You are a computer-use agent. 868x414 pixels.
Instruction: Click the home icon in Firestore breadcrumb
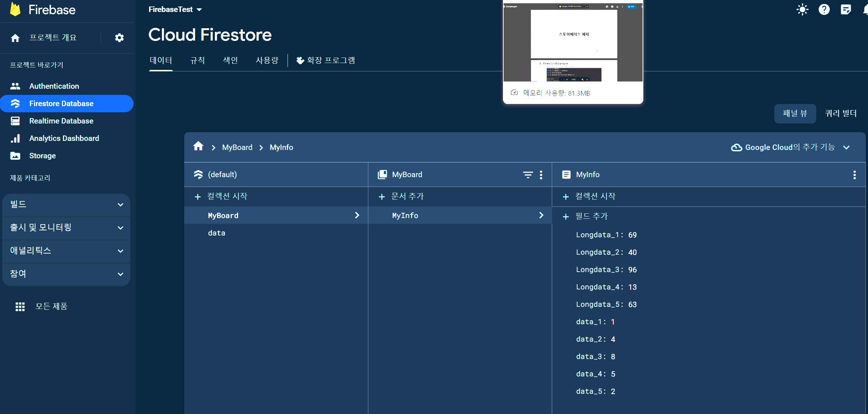click(x=198, y=147)
